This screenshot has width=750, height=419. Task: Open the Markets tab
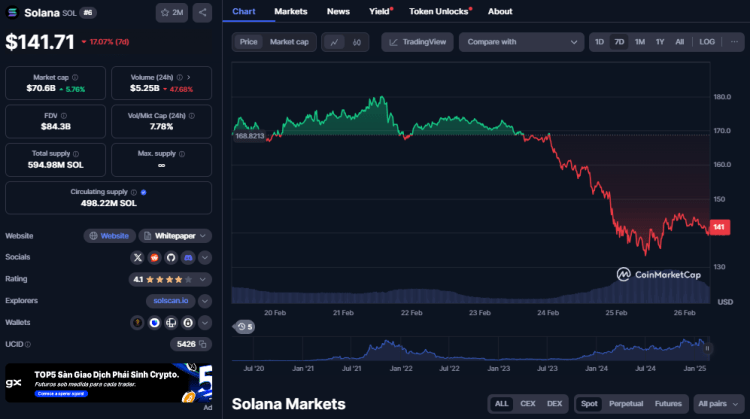pos(291,11)
